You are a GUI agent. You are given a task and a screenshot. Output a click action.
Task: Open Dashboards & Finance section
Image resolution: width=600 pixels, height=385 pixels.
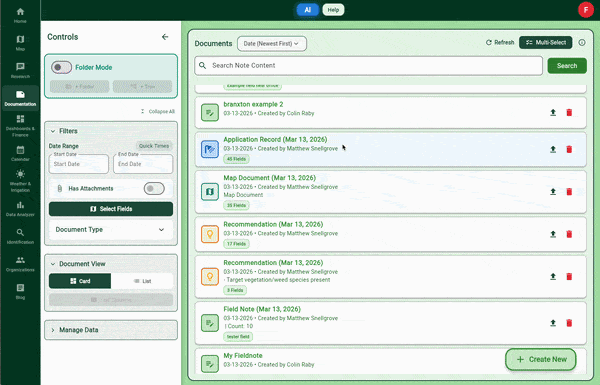click(20, 126)
